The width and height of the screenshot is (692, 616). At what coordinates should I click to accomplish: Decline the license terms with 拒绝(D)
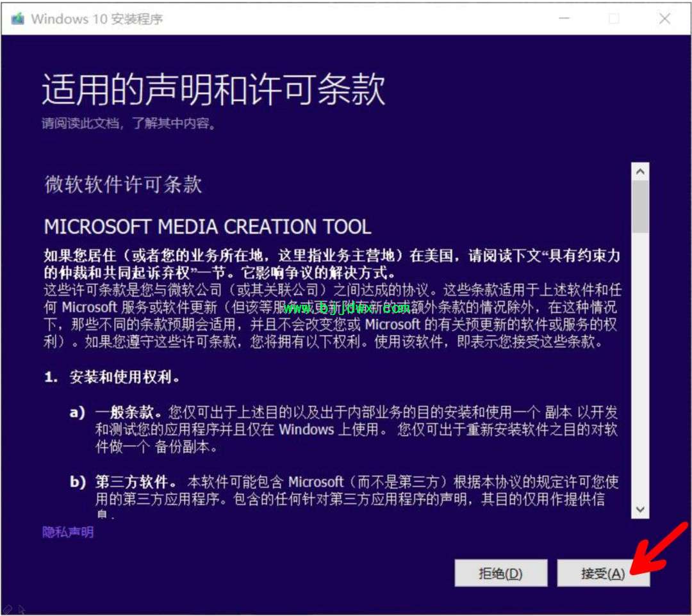tap(501, 573)
